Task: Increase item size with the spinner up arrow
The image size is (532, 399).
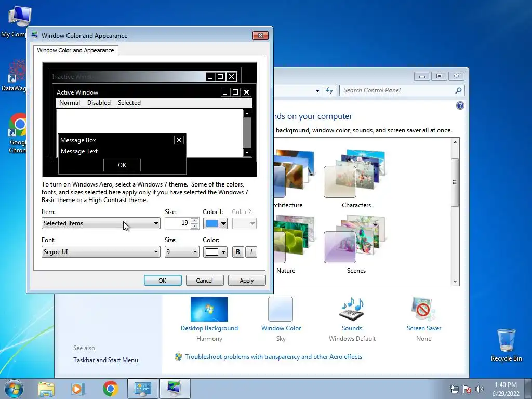Action: tap(194, 221)
